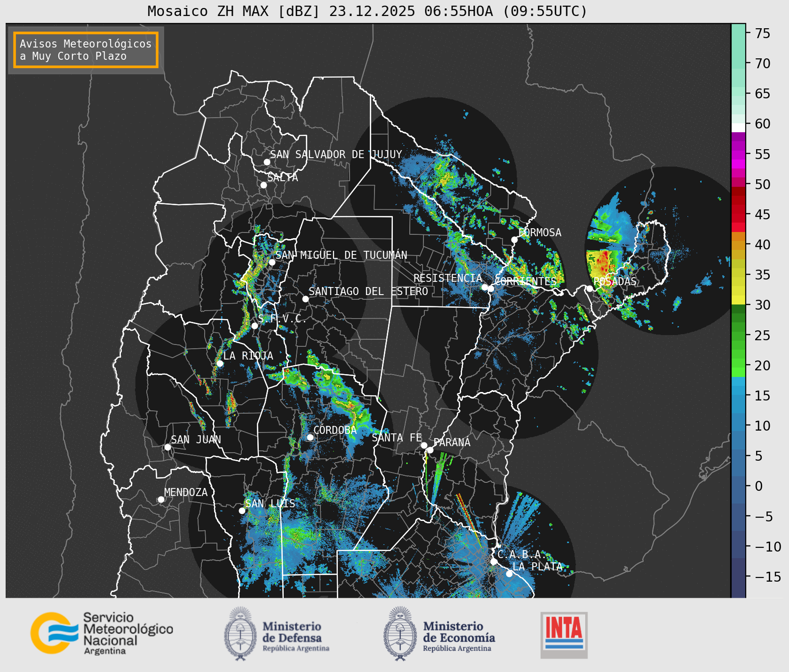This screenshot has height=672, width=789.
Task: Click the INTA logo
Action: pyautogui.click(x=564, y=635)
